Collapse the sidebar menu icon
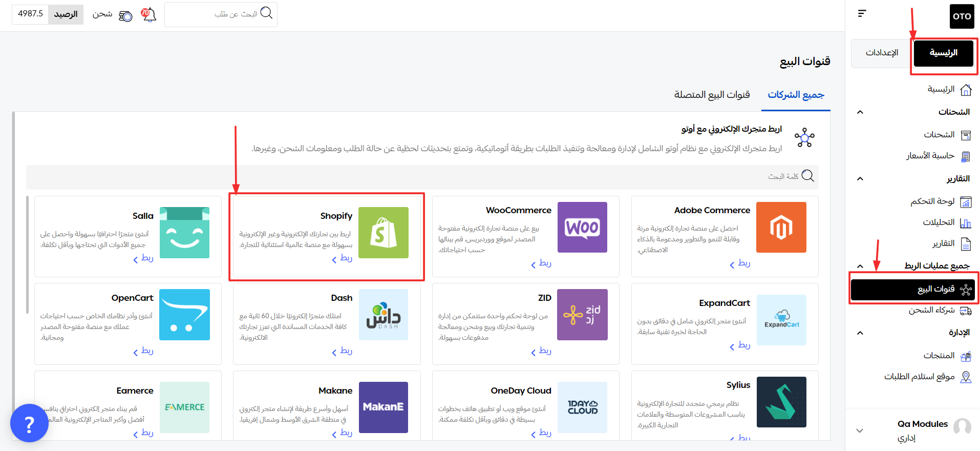 point(862,13)
